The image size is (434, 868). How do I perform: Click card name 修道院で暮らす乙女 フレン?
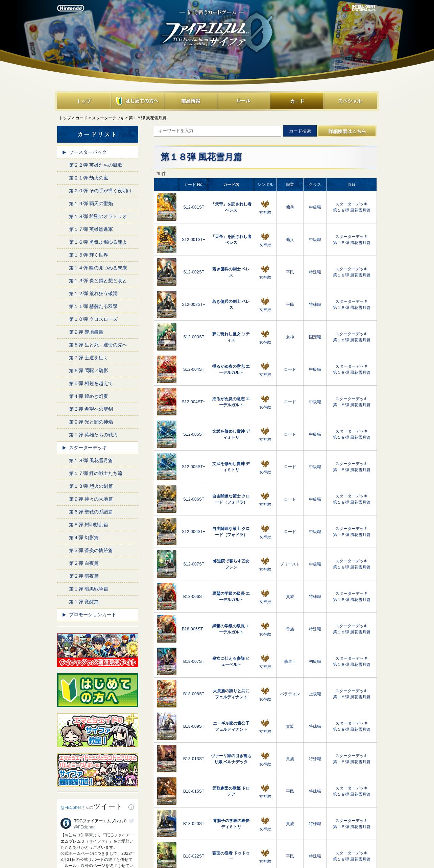[231, 564]
